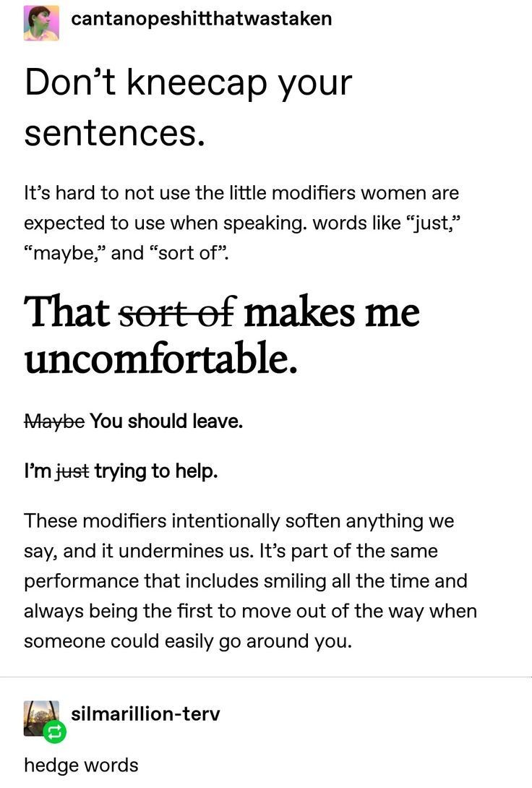Click the green reblog icon badge
This screenshot has height=788, width=532.
(x=56, y=733)
